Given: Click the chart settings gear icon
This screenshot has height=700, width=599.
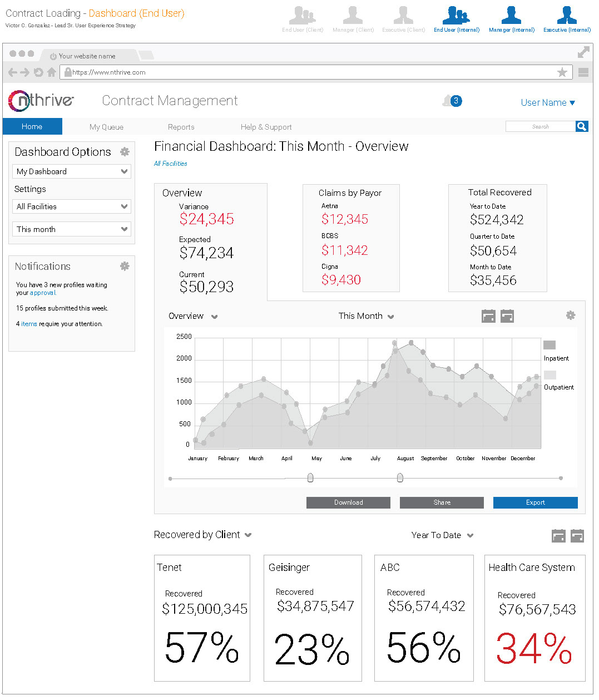Looking at the screenshot, I should tap(570, 316).
